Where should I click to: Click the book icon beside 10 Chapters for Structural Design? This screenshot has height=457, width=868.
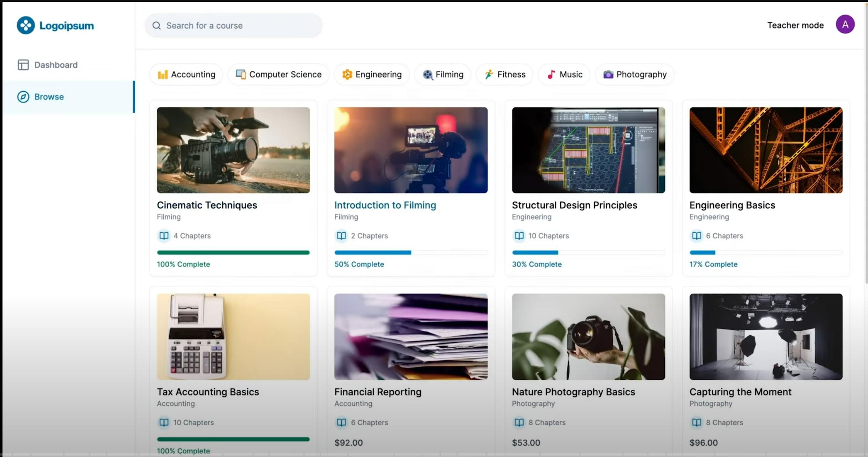(x=519, y=236)
